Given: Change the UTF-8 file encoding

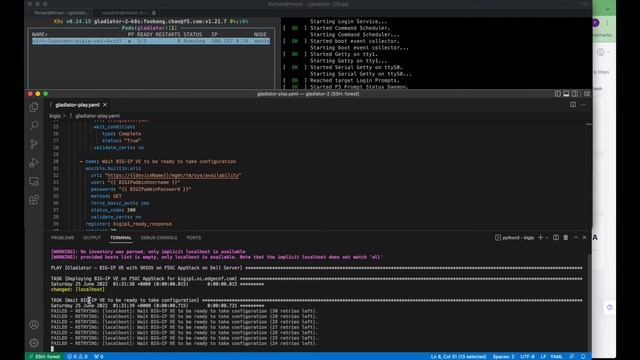Looking at the screenshot, I should (528, 357).
